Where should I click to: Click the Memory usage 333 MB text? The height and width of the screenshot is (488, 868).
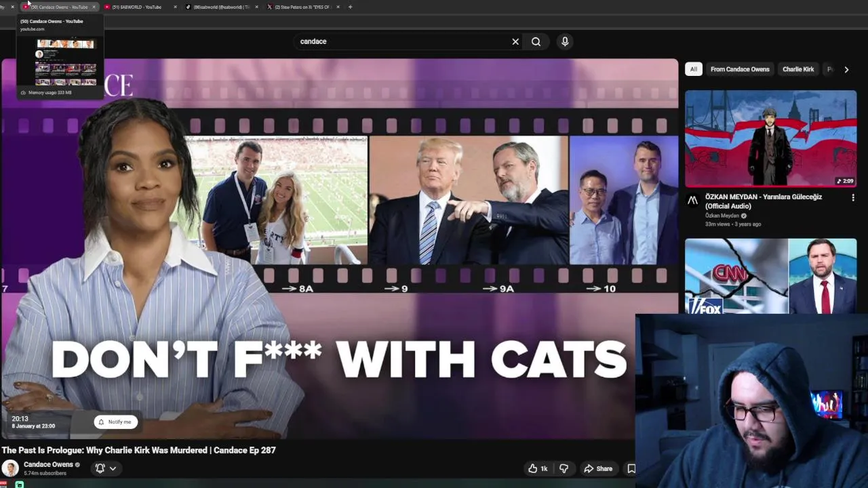pyautogui.click(x=50, y=93)
